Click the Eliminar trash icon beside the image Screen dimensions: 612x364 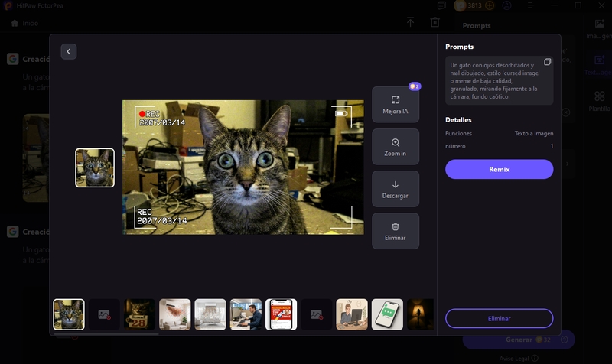pos(396,231)
